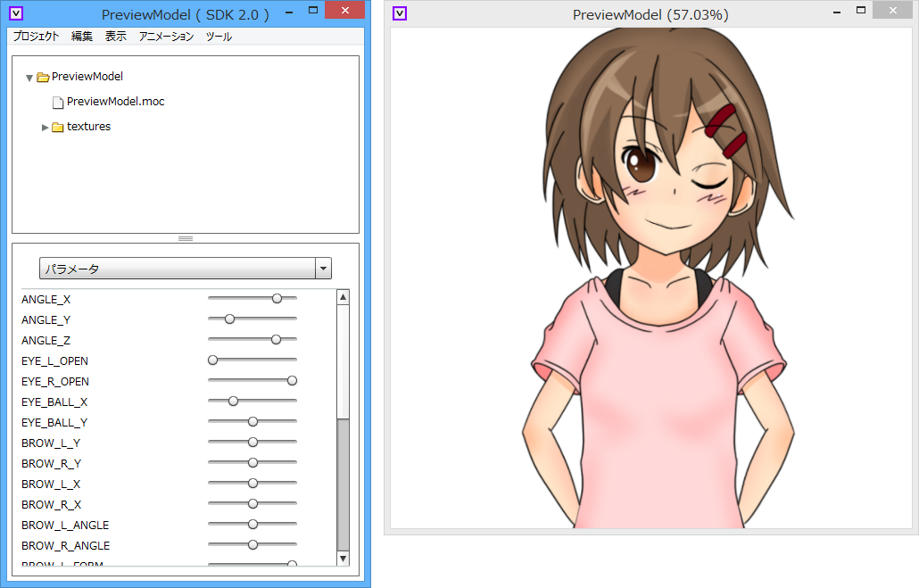
Task: Expand the textures folder
Action: click(45, 126)
